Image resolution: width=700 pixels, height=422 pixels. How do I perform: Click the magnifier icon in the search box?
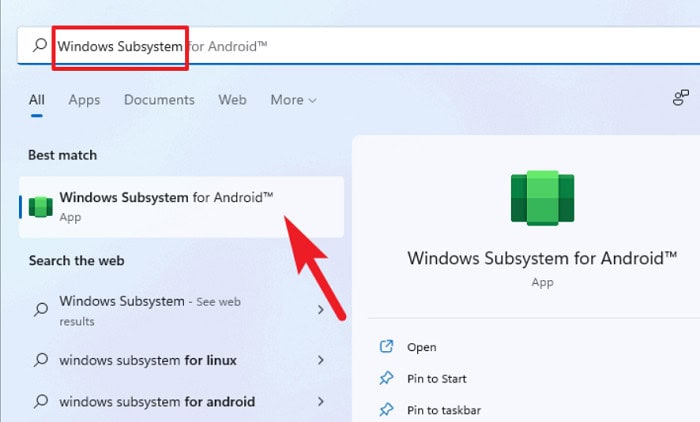pos(40,45)
